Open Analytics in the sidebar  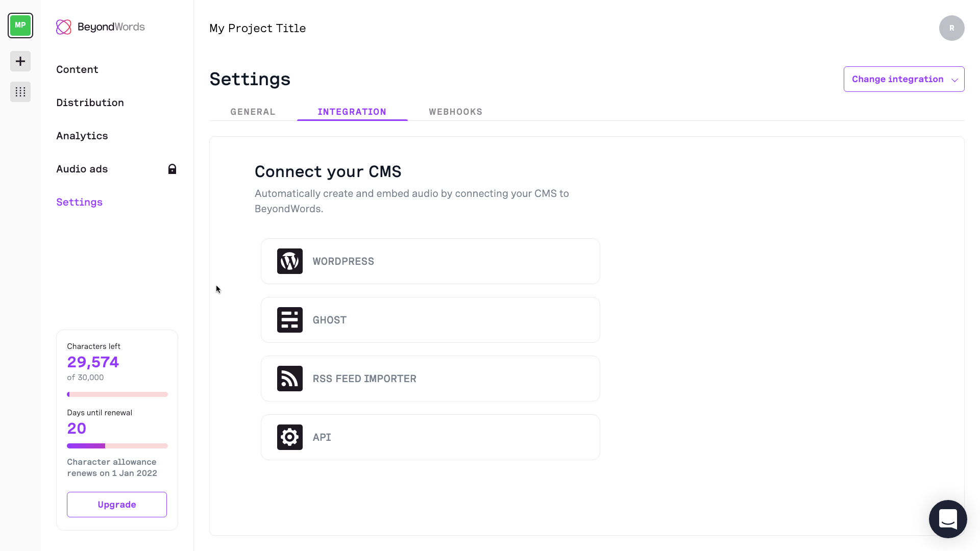(82, 136)
